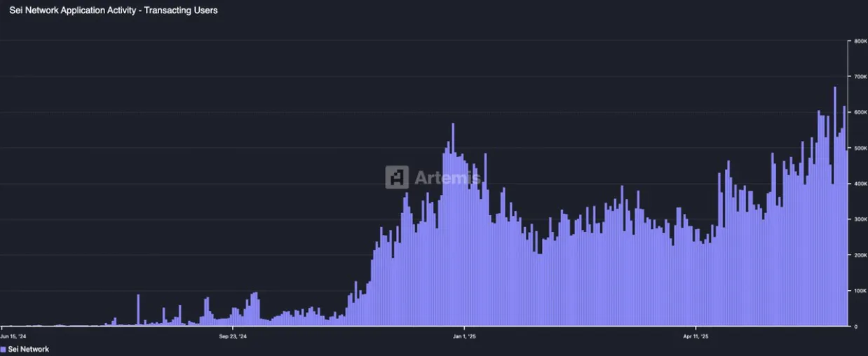The height and width of the screenshot is (356, 868).
Task: Select the 100K y-axis label
Action: click(x=860, y=291)
